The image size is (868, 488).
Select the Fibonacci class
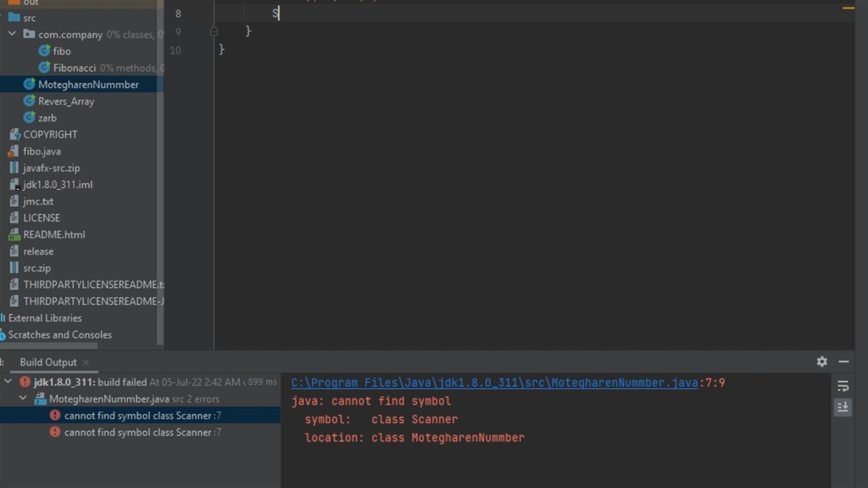pyautogui.click(x=74, y=68)
